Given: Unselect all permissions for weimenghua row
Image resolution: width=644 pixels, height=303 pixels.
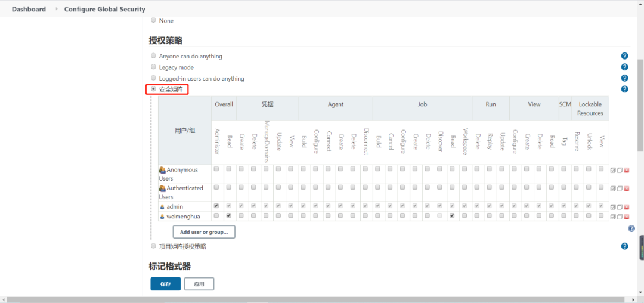Looking at the screenshot, I should 620,217.
